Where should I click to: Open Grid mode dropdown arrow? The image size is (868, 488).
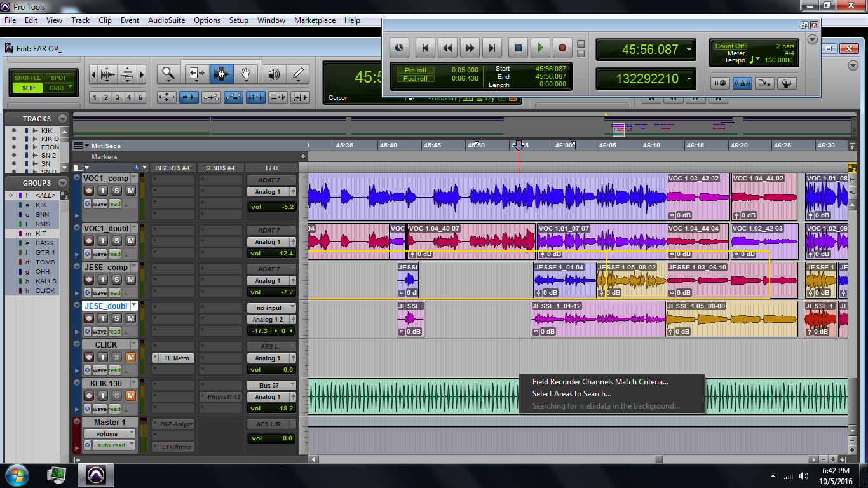(x=70, y=88)
